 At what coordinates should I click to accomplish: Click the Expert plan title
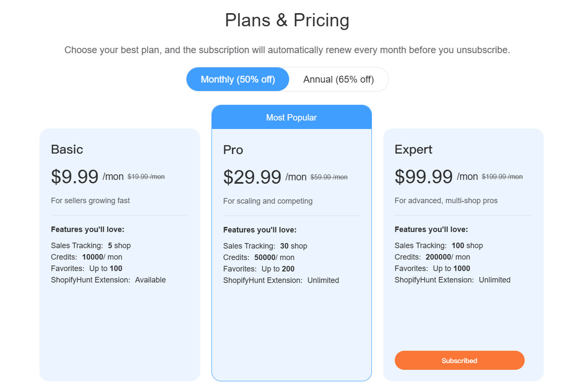(x=413, y=149)
